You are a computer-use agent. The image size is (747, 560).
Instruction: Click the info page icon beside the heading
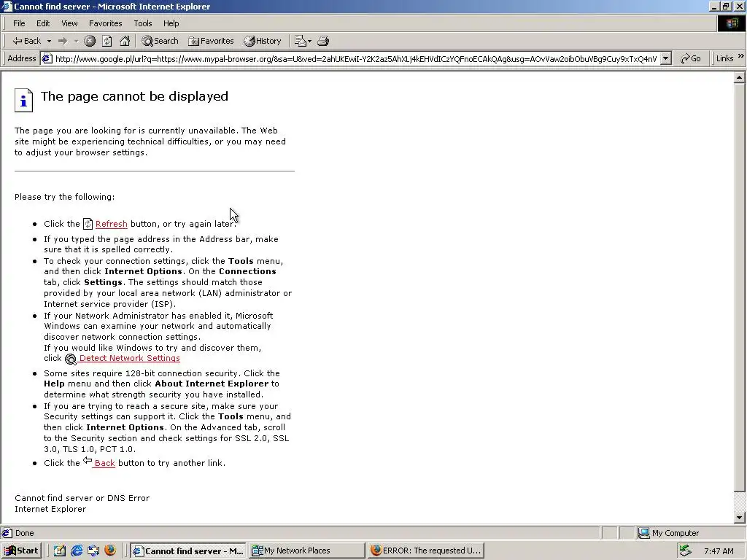pyautogui.click(x=23, y=101)
